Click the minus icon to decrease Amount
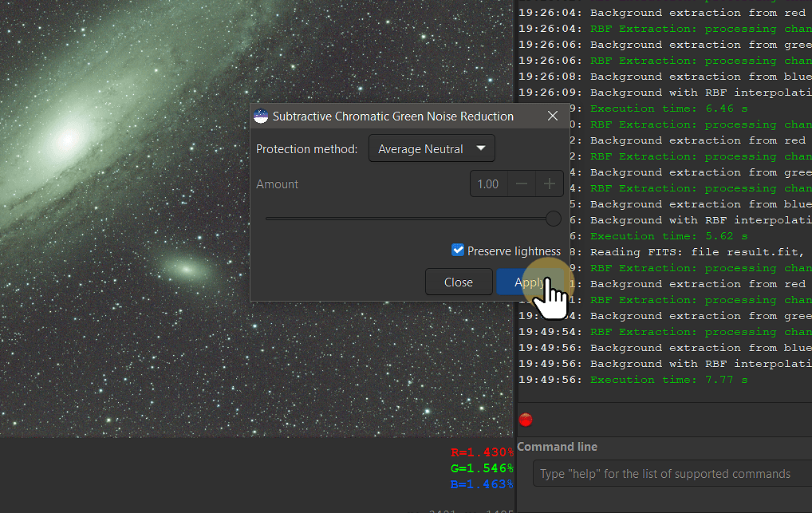 521,183
